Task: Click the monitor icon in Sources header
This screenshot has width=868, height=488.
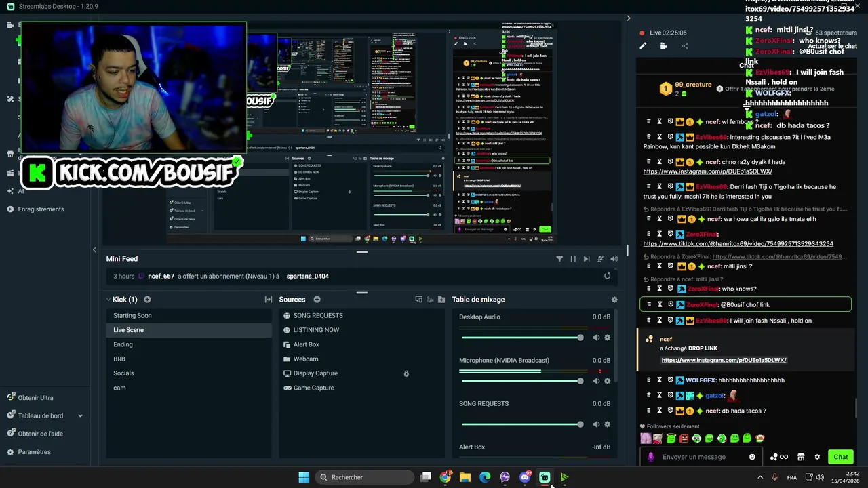Action: pos(418,300)
